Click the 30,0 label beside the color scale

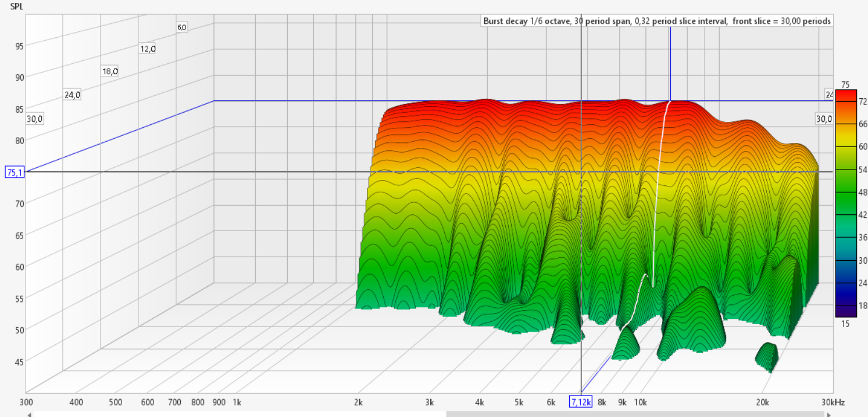tap(824, 119)
